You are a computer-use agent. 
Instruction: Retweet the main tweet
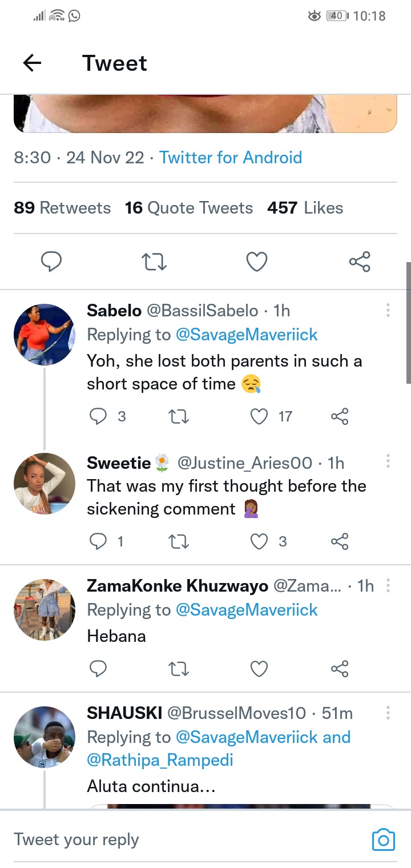click(x=154, y=262)
